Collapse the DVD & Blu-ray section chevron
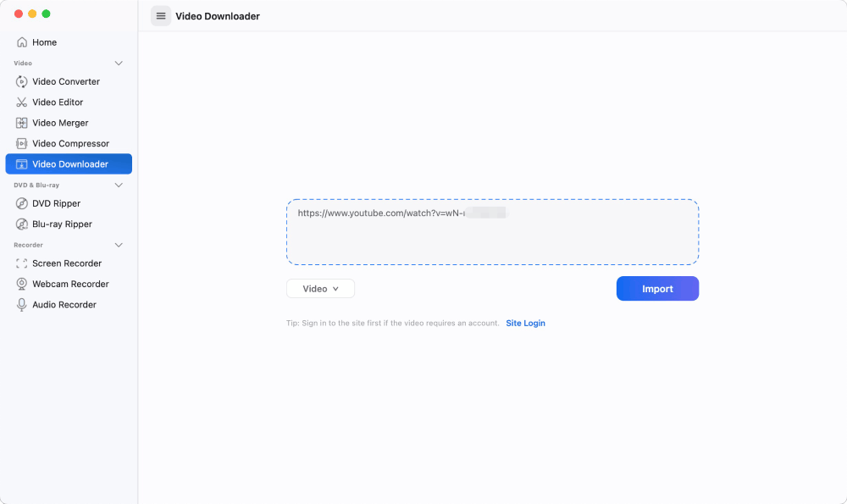 point(119,186)
